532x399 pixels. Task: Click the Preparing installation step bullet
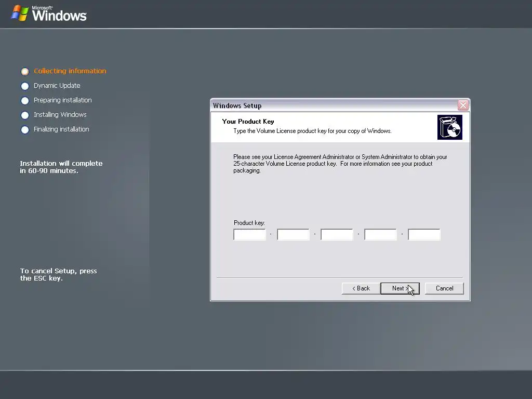point(25,100)
